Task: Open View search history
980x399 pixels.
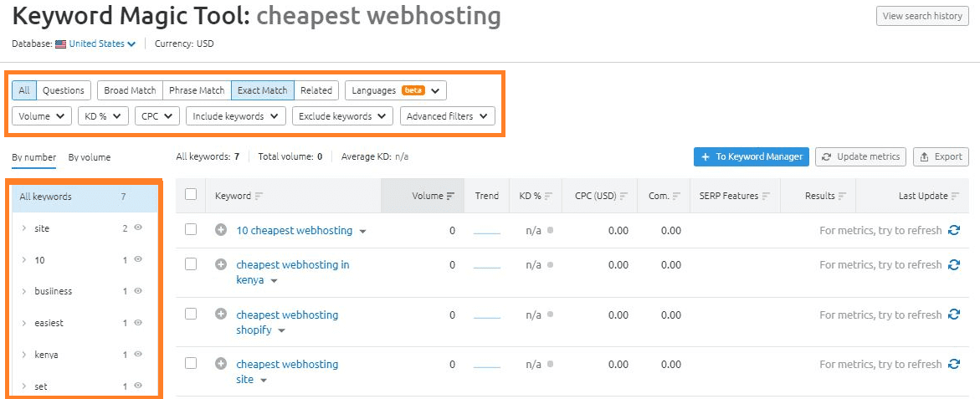Action: coord(922,16)
